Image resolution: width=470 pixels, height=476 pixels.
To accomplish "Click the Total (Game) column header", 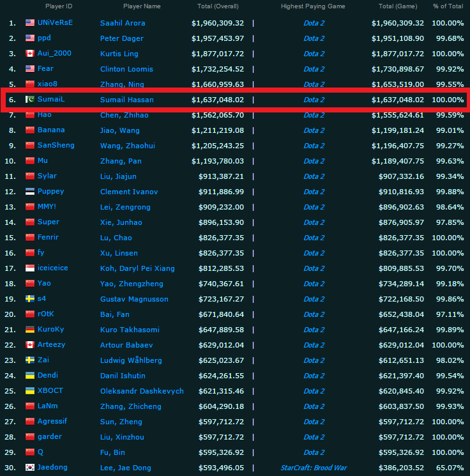I will pos(398,6).
